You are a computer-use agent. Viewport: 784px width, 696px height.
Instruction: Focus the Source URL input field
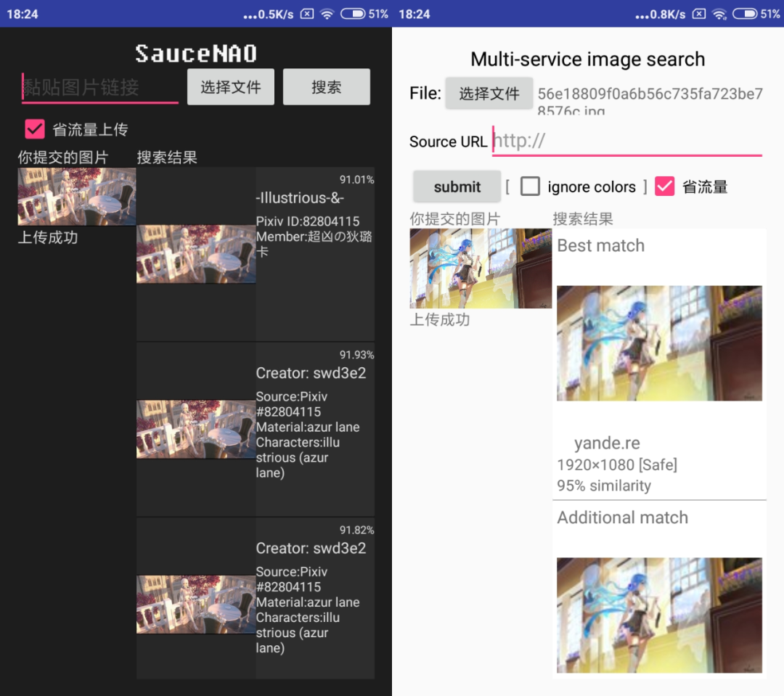tap(627, 141)
